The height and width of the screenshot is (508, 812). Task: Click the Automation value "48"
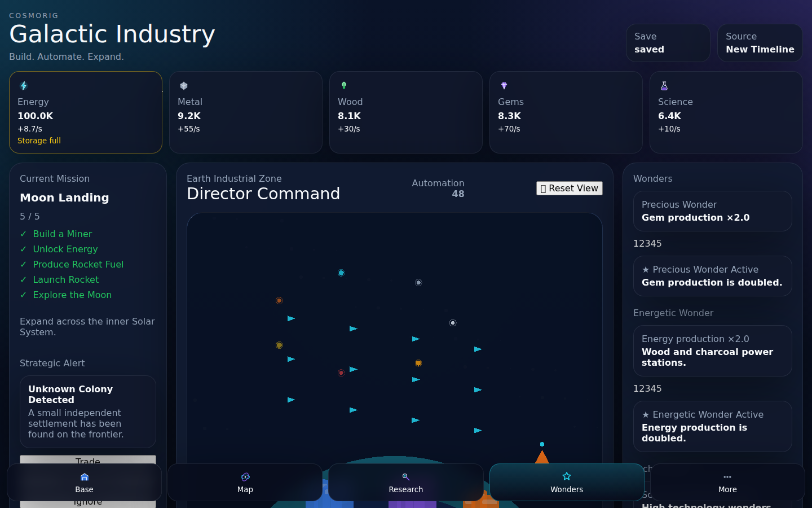point(458,194)
